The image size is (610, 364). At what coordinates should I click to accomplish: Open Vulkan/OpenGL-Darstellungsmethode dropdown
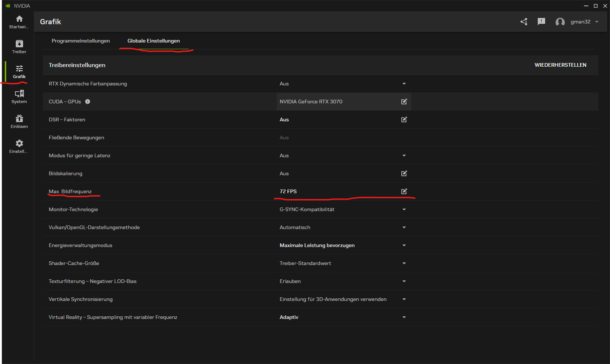point(404,227)
